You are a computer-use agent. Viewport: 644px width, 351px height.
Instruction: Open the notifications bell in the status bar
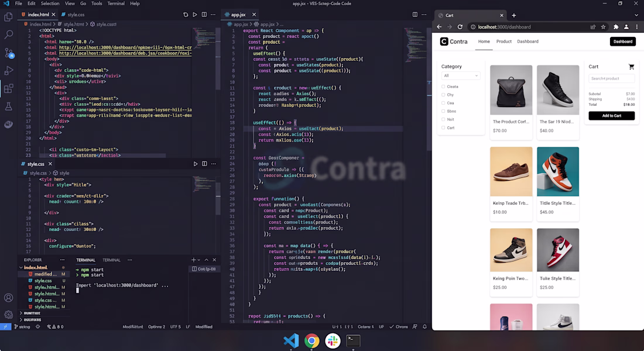424,327
